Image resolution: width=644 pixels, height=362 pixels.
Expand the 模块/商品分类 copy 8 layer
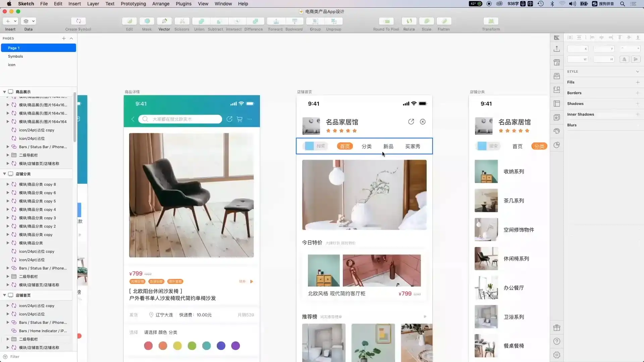8,184
